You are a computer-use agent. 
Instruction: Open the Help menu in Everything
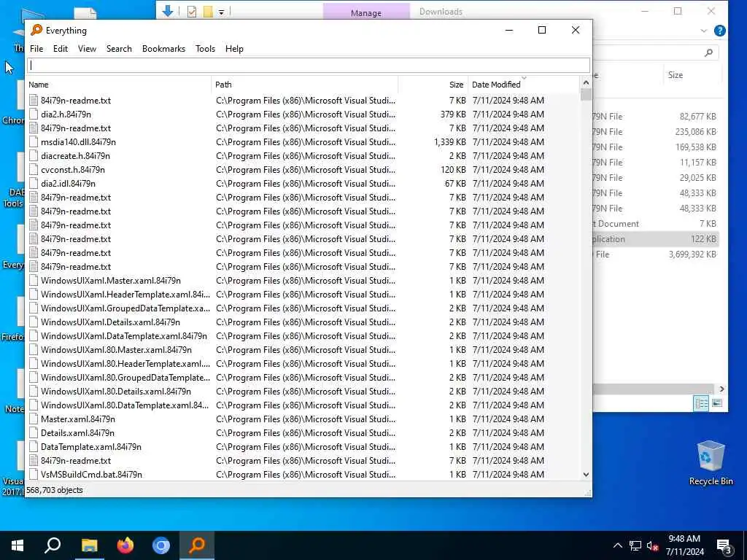coord(234,49)
